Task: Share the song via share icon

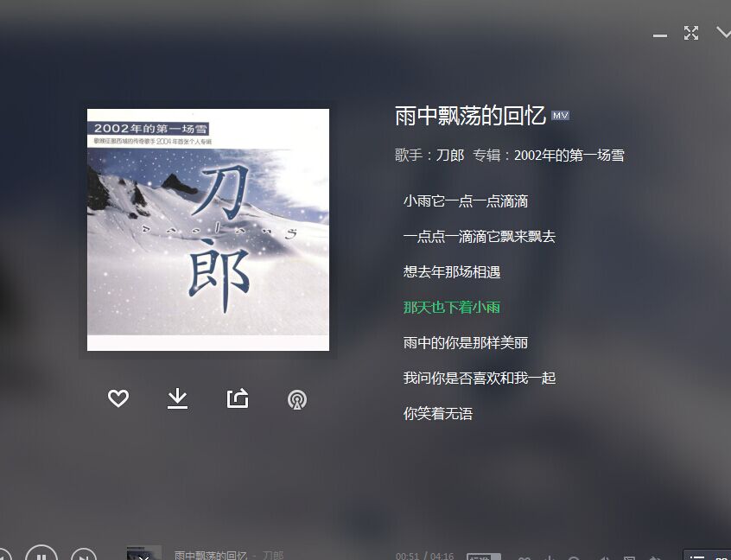Action: (238, 398)
